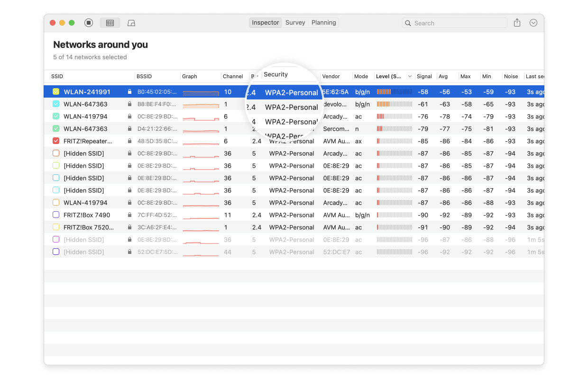Uncheck the WLAN-241991 network checkbox
Image resolution: width=588 pixels, height=379 pixels.
[56, 91]
